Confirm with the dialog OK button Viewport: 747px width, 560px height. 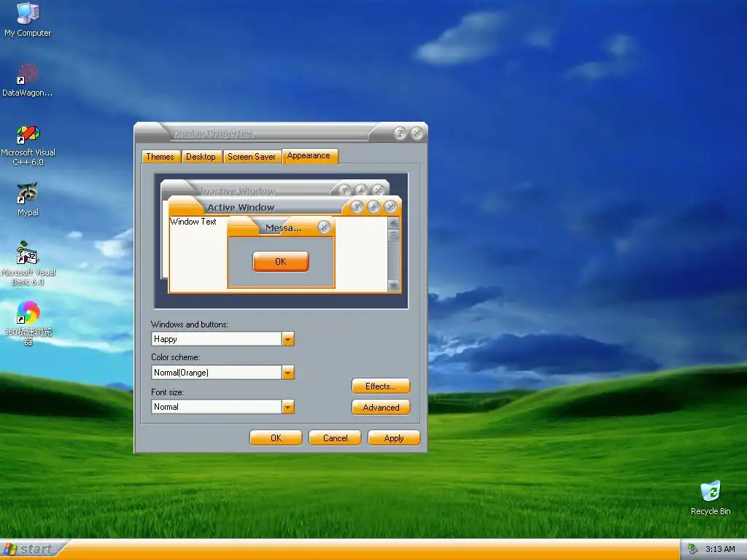[276, 438]
